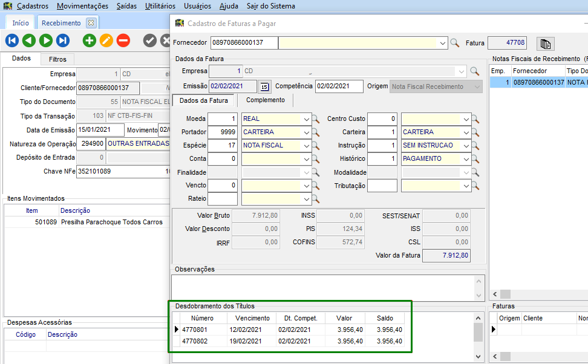Open the Emissão date calendar picker
588x364 pixels.
pos(264,86)
